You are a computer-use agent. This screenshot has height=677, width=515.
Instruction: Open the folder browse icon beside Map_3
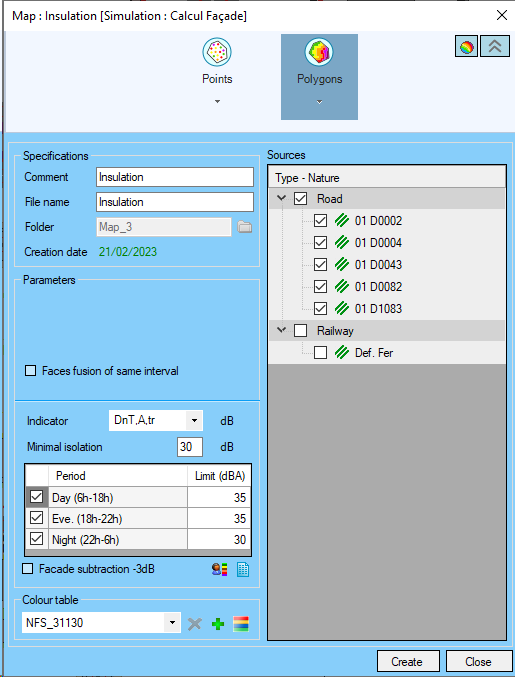[x=245, y=227]
